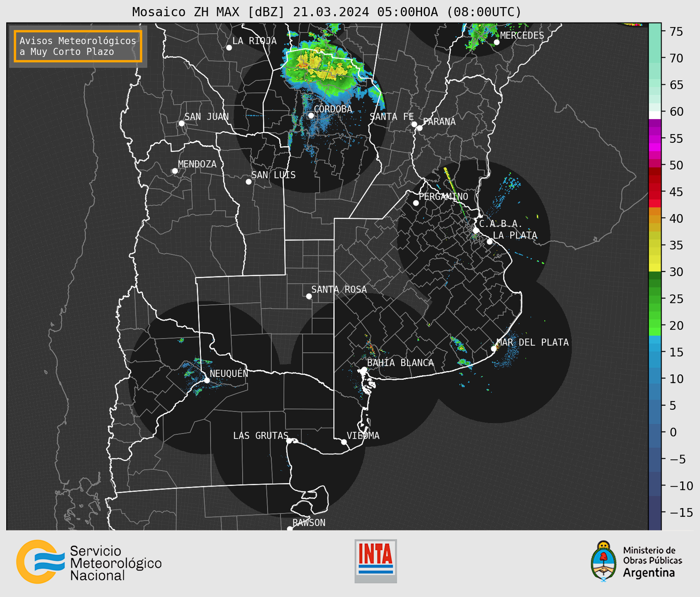Click the MENDOZA map label
This screenshot has height=597, width=700.
click(x=198, y=164)
